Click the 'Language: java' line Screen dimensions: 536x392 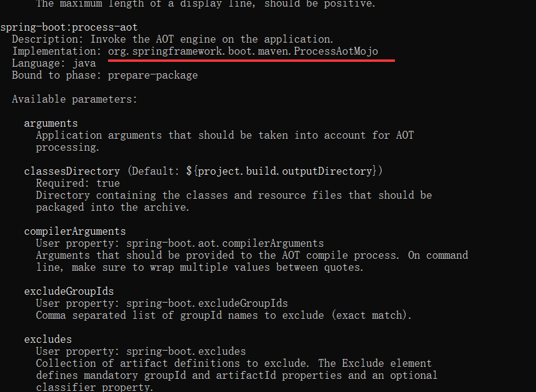point(54,63)
